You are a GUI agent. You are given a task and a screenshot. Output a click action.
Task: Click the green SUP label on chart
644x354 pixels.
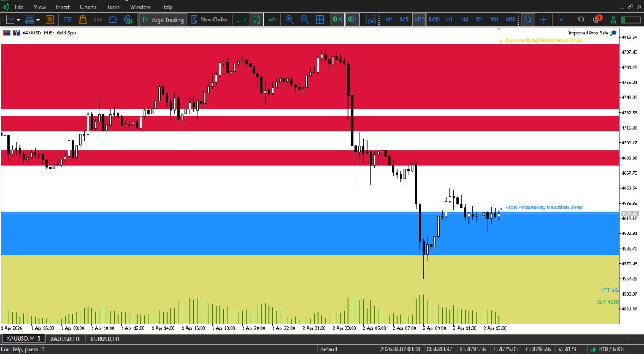point(608,302)
